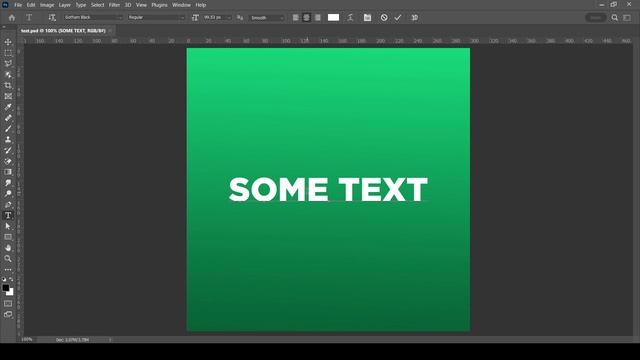Select the Move tool
Screen dimensions: 640x360
pos(8,42)
